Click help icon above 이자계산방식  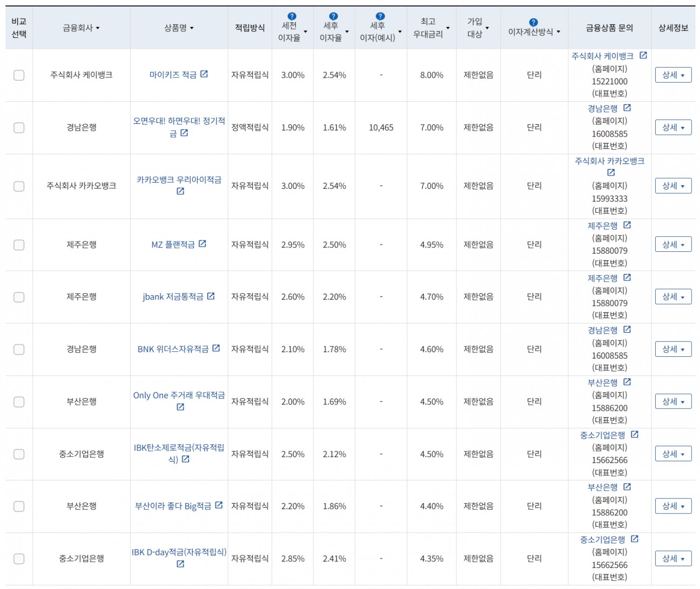point(533,22)
